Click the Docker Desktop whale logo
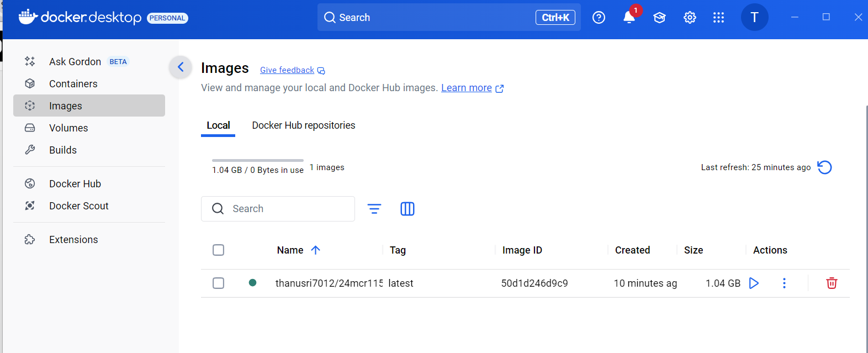The height and width of the screenshot is (353, 868). (x=28, y=17)
